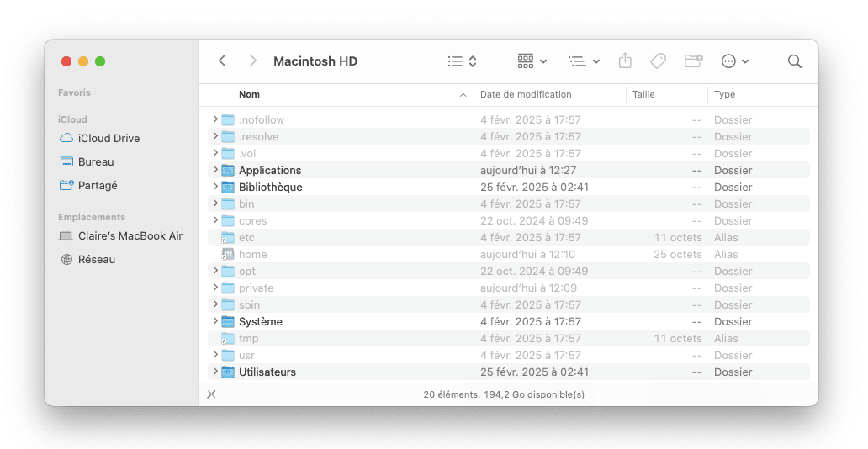Open the icon grid view options
The width and height of the screenshot is (868, 449).
click(x=532, y=61)
